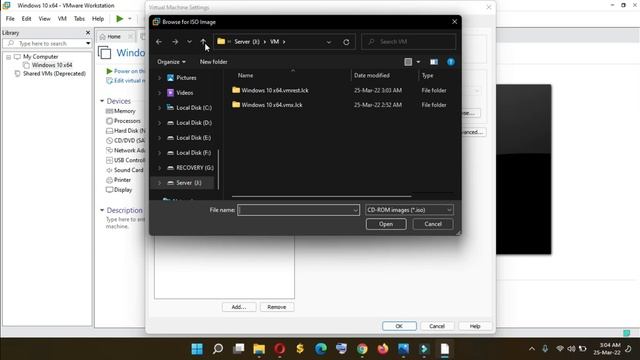Expand the Server (I:) node

159,183
